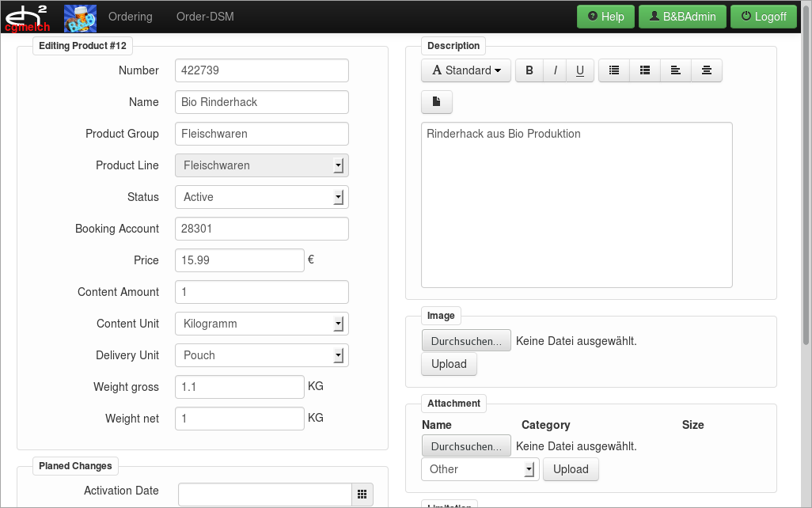Click into the Price input field

click(x=239, y=260)
